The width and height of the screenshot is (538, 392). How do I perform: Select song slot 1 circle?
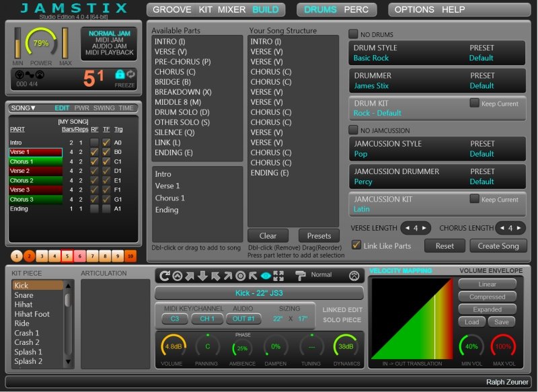click(16, 256)
